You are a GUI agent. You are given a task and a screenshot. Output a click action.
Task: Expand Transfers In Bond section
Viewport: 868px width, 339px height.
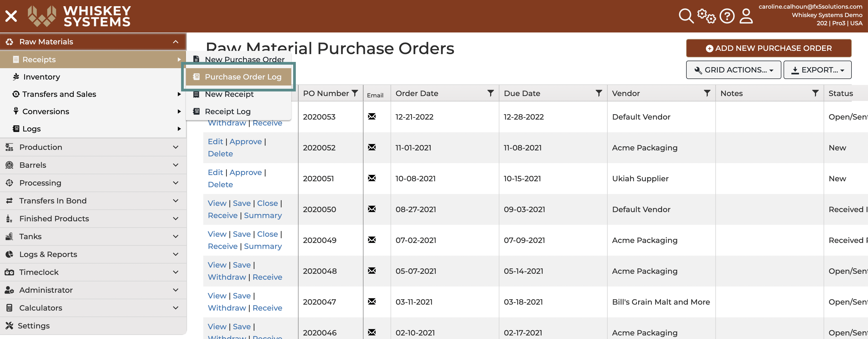tap(93, 201)
